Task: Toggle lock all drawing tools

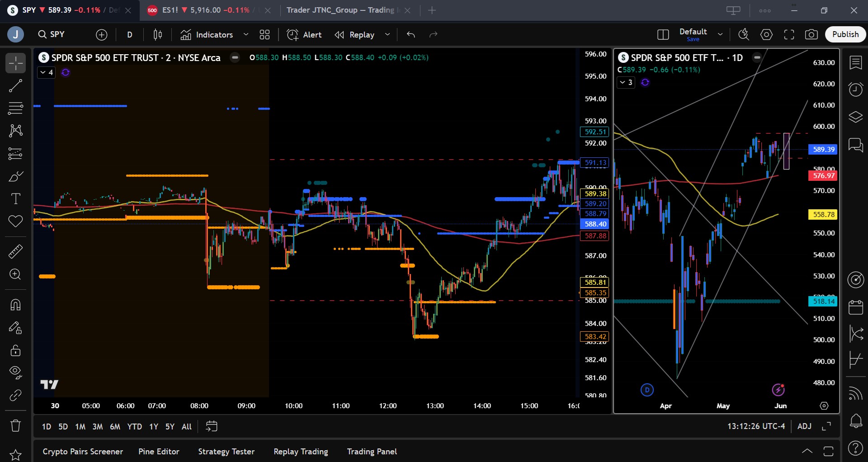Action: click(15, 350)
